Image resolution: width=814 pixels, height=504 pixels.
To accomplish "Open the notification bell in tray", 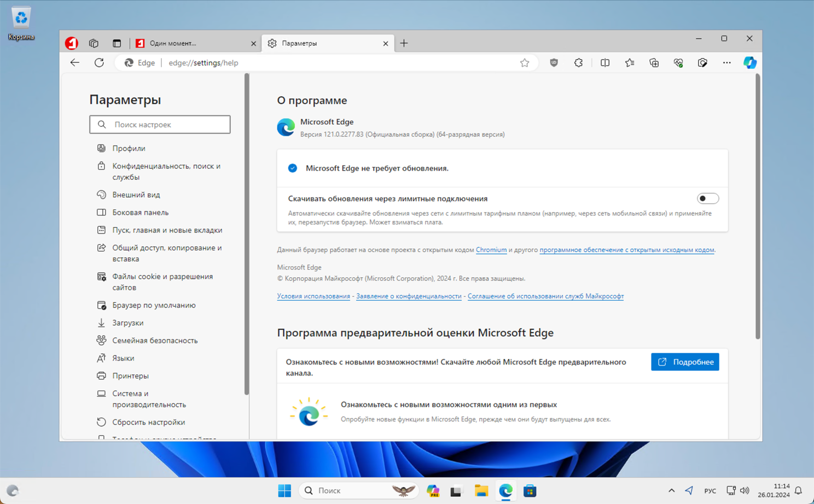I will tap(799, 491).
